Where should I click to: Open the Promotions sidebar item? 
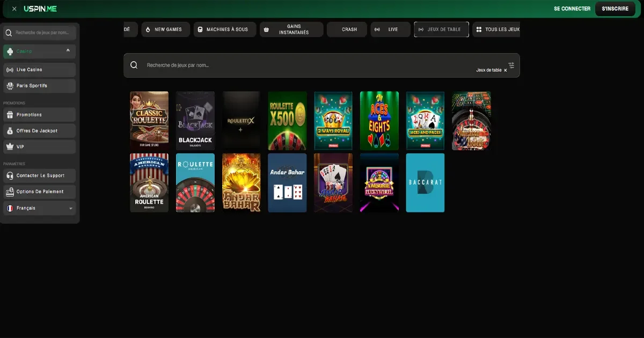tap(40, 115)
